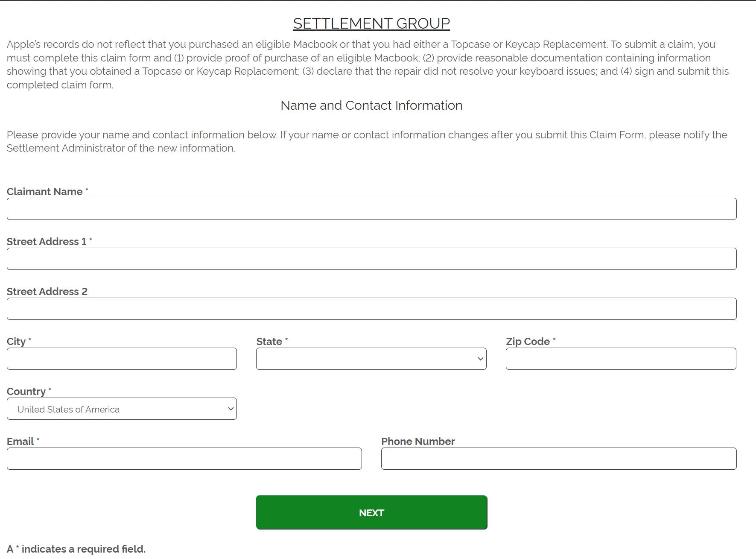756x559 pixels.
Task: Click the State field label
Action: [269, 342]
